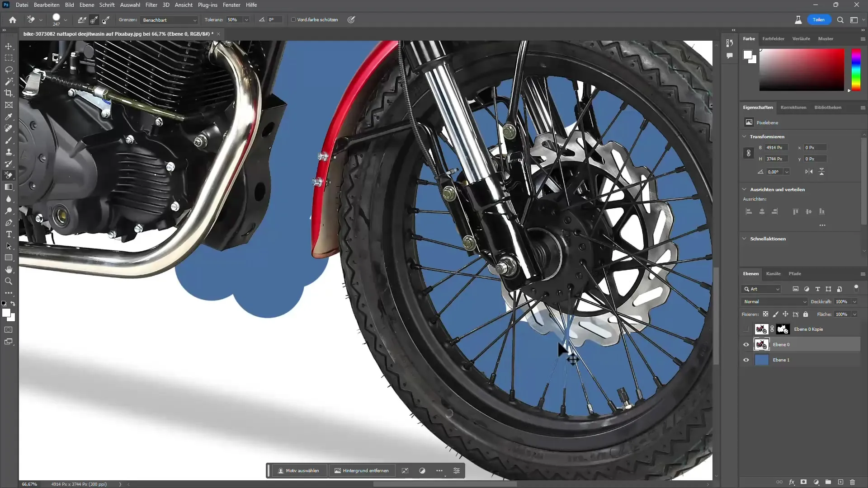Click the foreground color swatch in toolbar
The image size is (868, 488).
[5, 313]
